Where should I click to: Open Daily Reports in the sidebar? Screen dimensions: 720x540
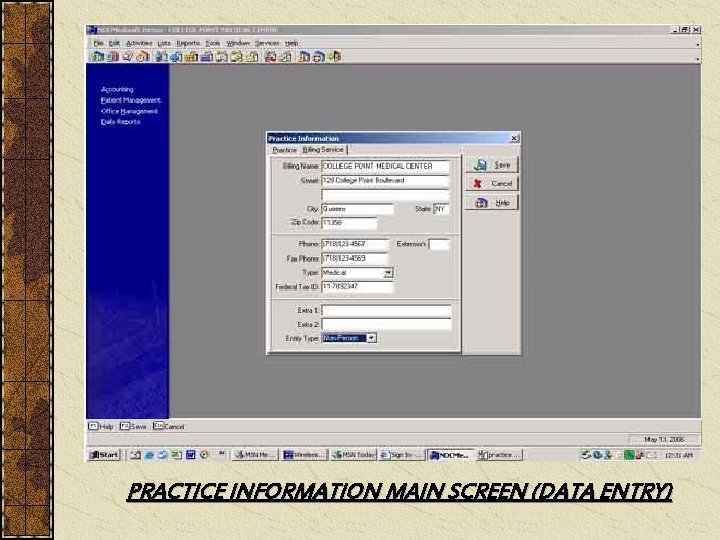tap(120, 122)
